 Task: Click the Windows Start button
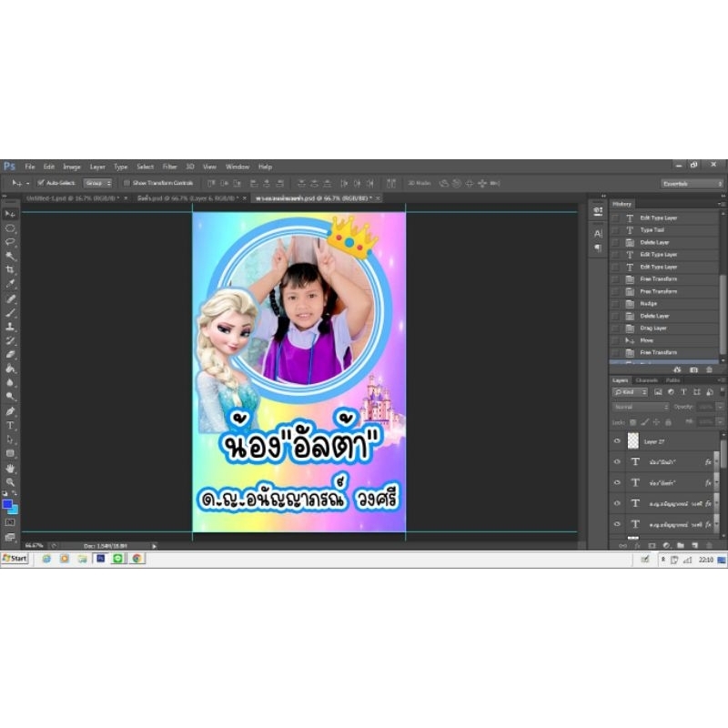point(15,558)
